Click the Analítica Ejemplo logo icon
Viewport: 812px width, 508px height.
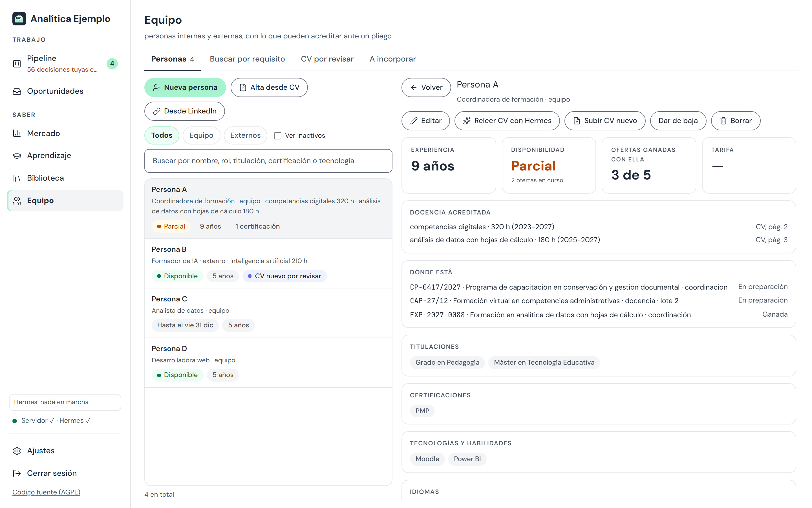coord(19,18)
